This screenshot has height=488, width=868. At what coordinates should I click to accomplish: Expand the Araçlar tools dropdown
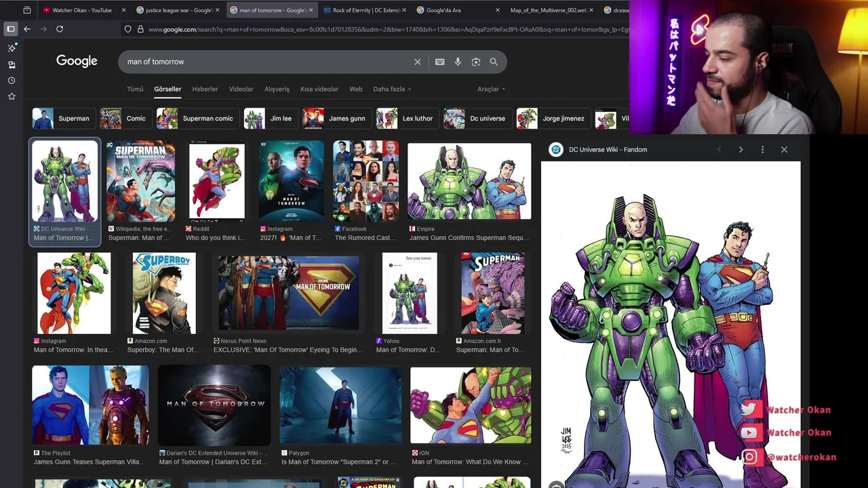tap(492, 89)
